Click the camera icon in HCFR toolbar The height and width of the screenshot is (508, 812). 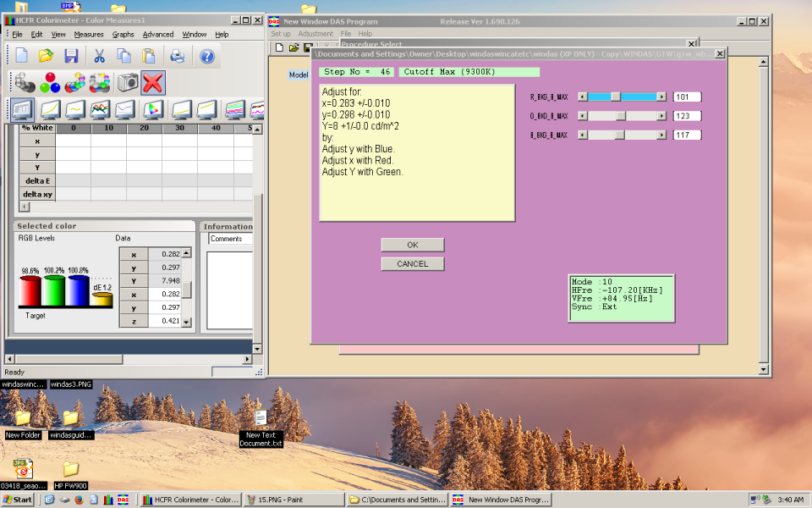pos(128,83)
